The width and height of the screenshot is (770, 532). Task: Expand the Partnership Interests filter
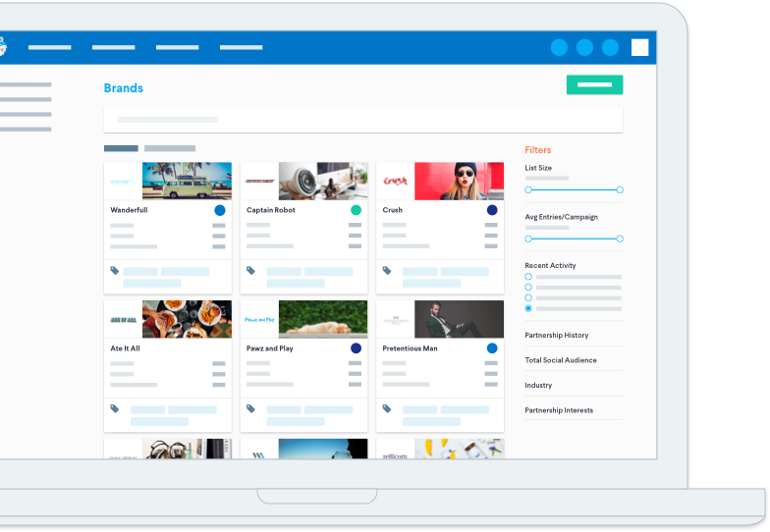click(559, 410)
